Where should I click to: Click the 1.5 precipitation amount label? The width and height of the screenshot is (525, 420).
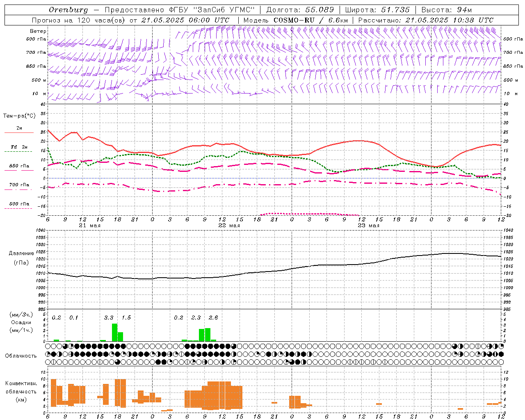point(126,318)
